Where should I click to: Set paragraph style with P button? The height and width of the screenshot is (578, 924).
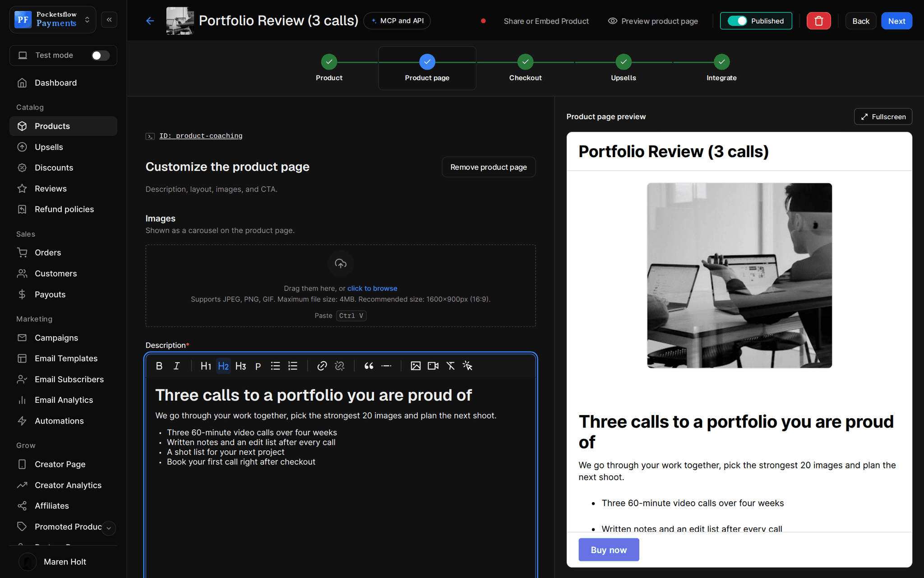coord(258,366)
